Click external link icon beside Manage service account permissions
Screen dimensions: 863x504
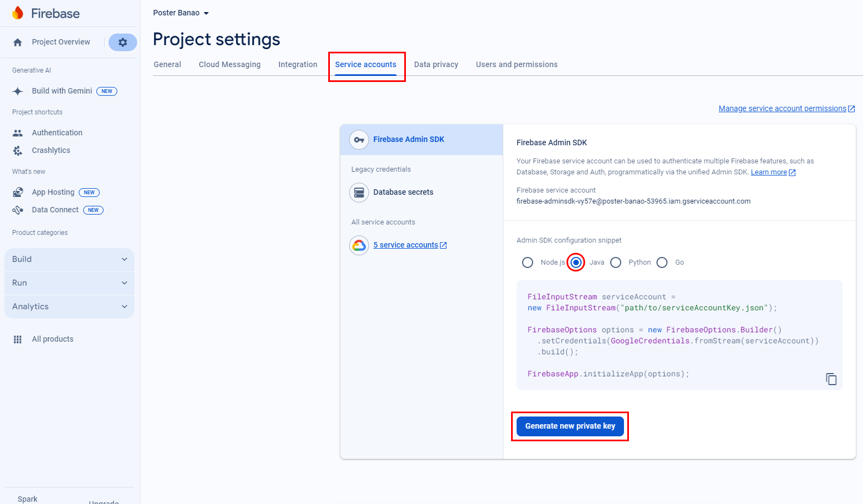[851, 109]
